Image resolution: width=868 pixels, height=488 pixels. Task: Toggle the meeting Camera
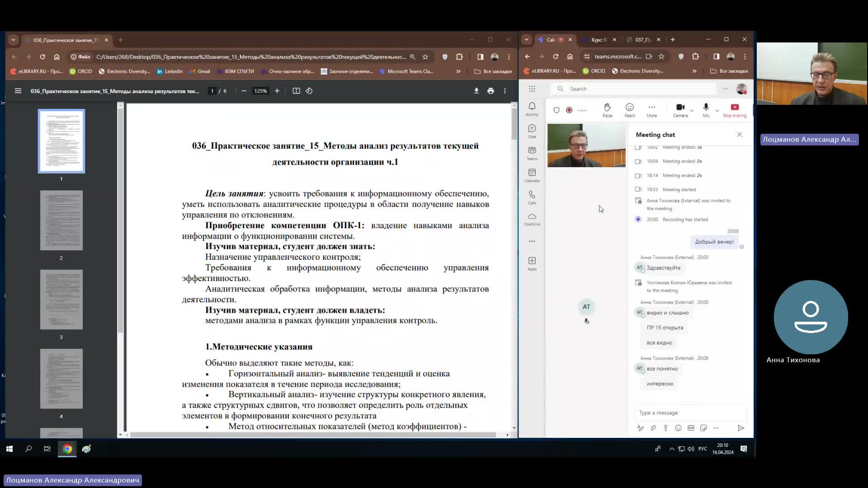[x=680, y=110]
